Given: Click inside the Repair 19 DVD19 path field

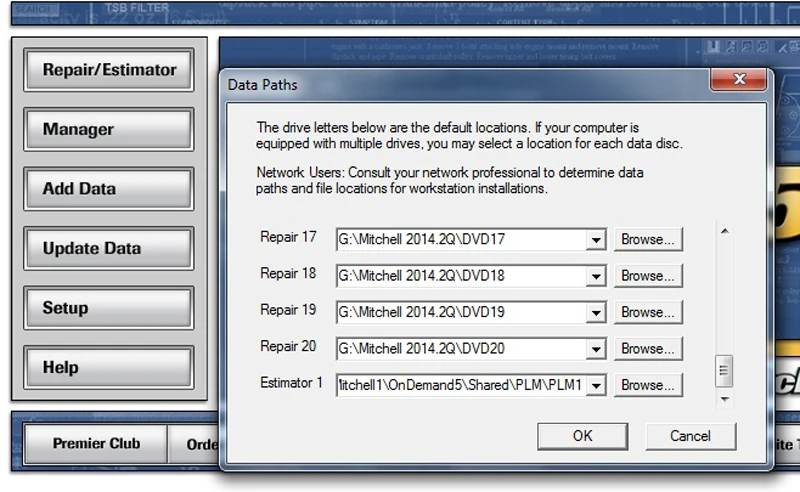Looking at the screenshot, I should (x=461, y=312).
